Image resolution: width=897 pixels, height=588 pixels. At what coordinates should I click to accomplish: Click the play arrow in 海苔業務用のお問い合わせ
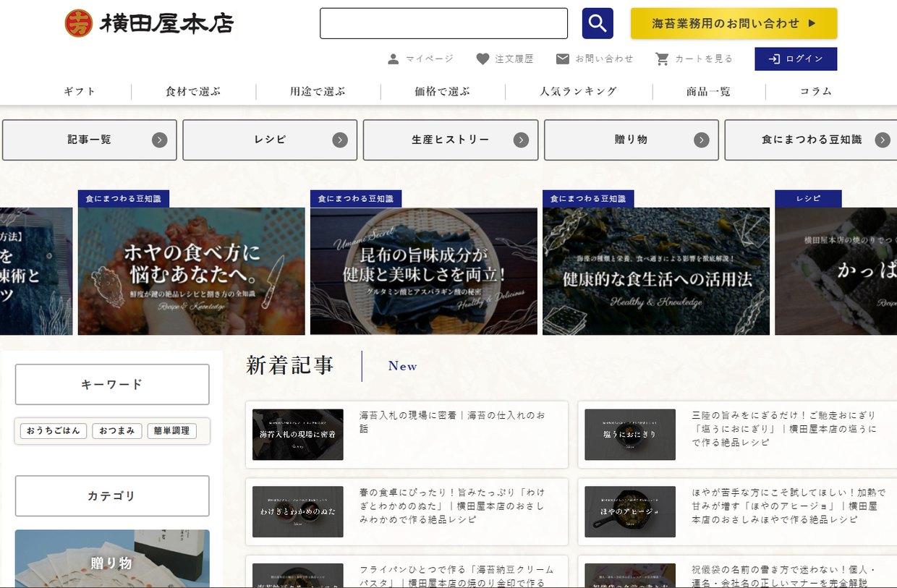tap(812, 23)
